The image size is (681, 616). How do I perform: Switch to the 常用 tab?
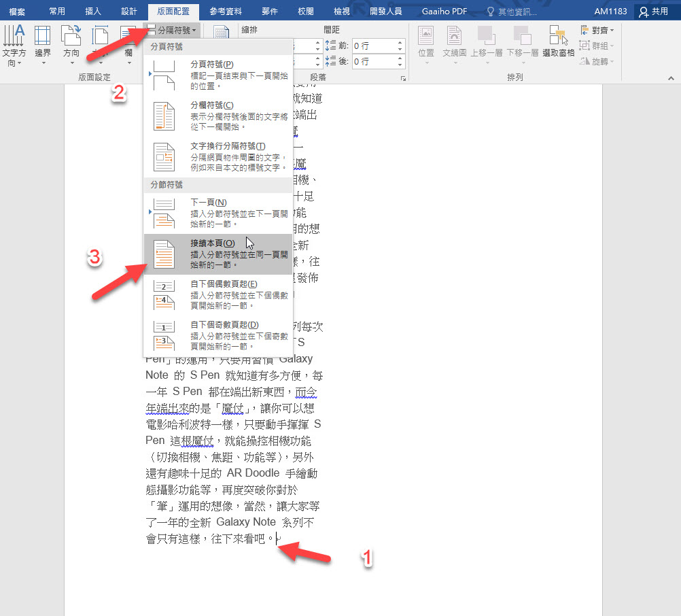(x=57, y=12)
